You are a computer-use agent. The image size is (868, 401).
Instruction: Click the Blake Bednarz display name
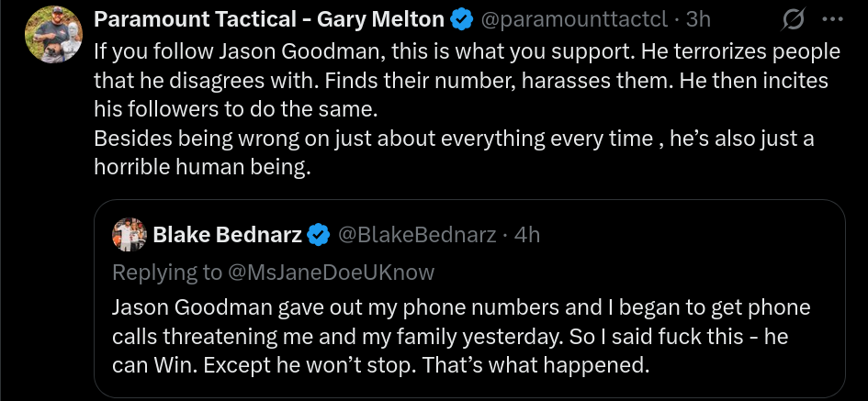point(227,235)
